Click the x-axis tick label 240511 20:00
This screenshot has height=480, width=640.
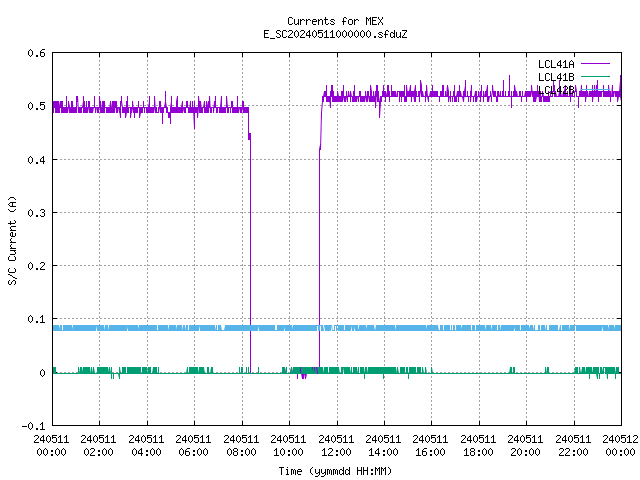[x=525, y=445]
